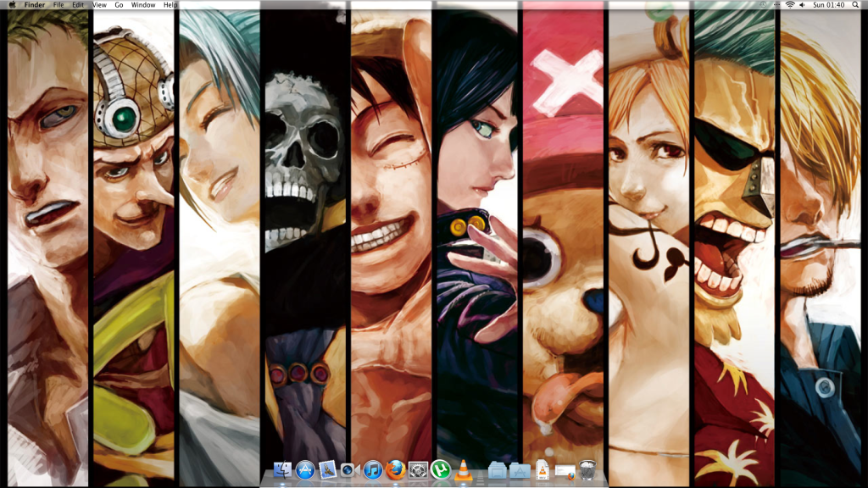The height and width of the screenshot is (488, 868).
Task: Open VLC media player in Dock
Action: pyautogui.click(x=464, y=469)
